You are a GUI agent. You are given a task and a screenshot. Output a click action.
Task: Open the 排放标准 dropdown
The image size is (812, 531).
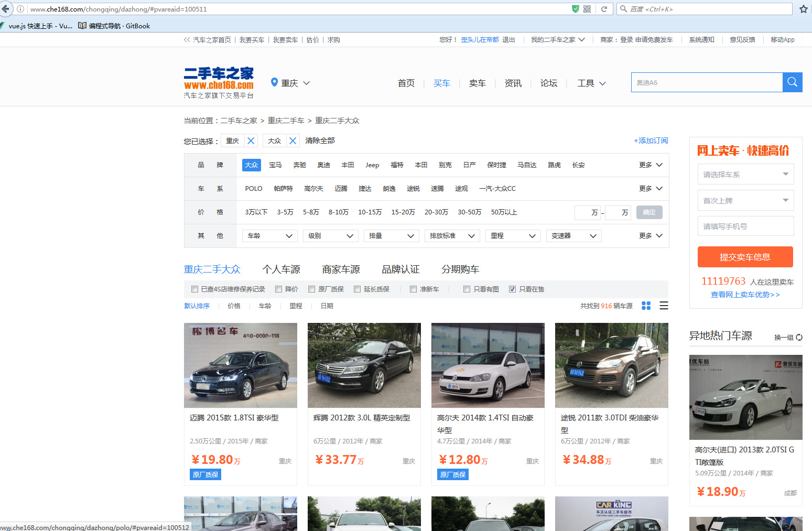tap(452, 236)
